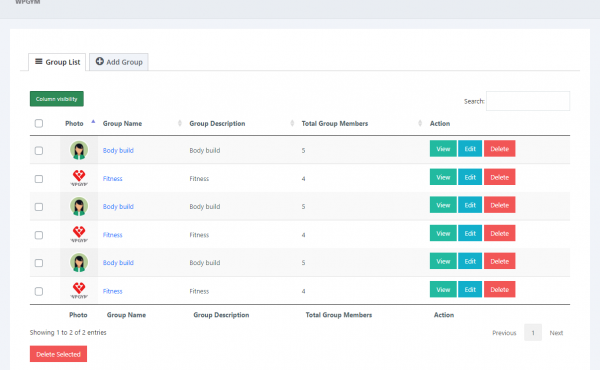Viewport: 600px width, 370px height.
Task: View the third Body build group
Action: point(443,261)
